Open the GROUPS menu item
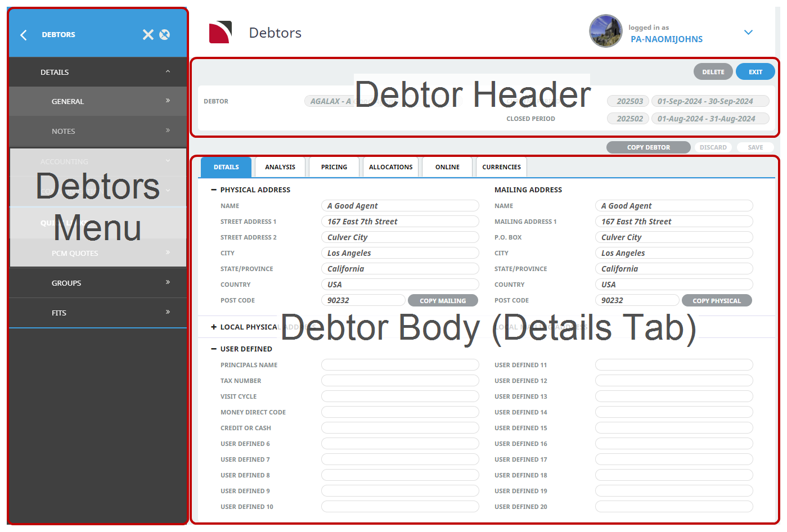 pos(98,283)
